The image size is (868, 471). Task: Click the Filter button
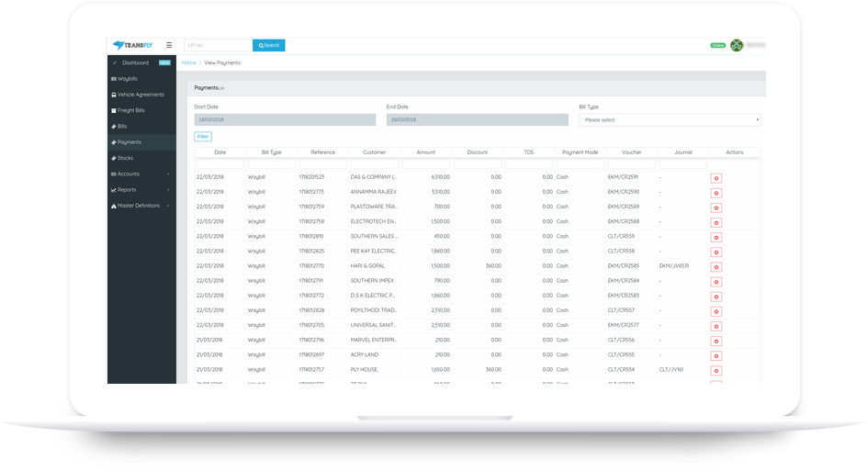click(x=203, y=137)
